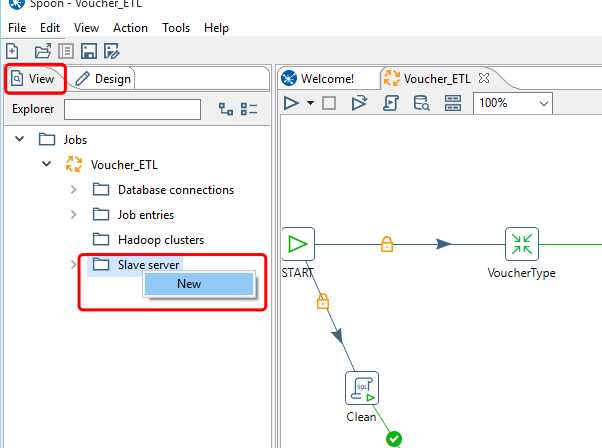Screen dimensions: 602x448
Task: Open the Action menu
Action: 130,28
